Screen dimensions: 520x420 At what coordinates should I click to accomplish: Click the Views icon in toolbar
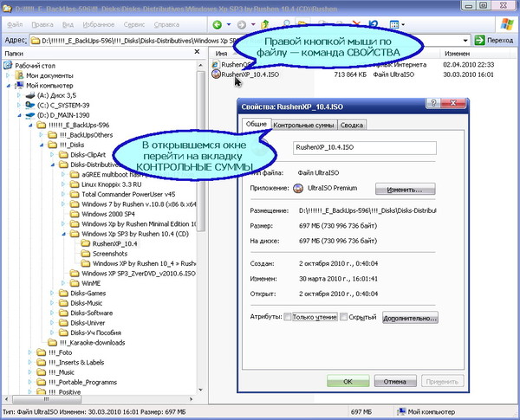(394, 24)
